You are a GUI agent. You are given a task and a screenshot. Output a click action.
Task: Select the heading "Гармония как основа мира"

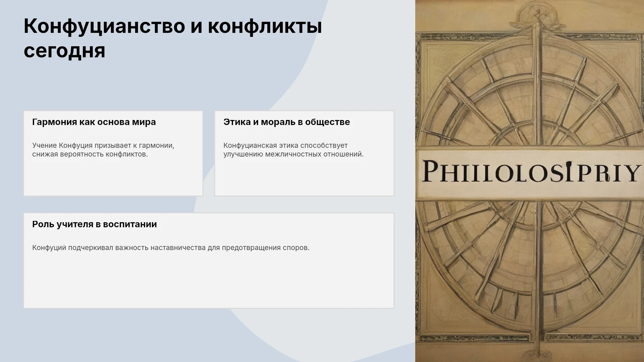tap(94, 122)
